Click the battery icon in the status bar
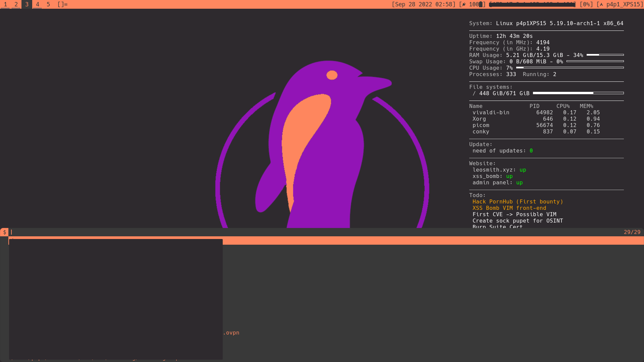The image size is (644, 362). [x=480, y=4]
